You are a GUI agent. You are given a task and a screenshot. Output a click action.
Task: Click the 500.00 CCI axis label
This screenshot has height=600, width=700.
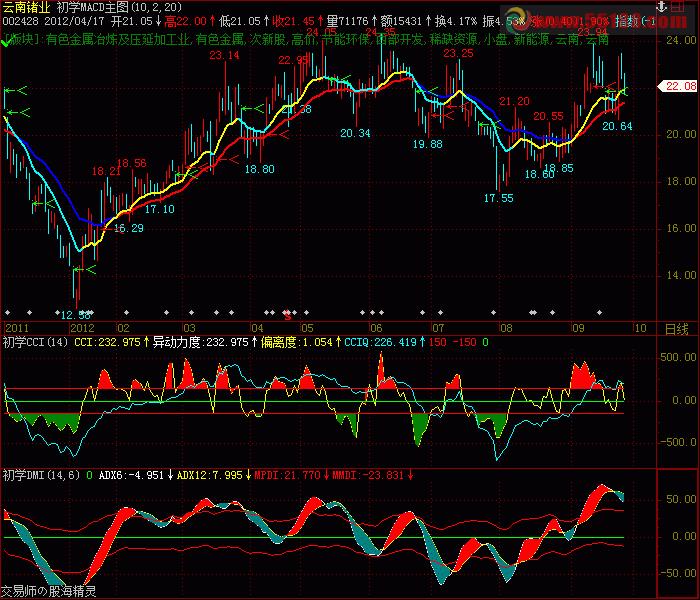tap(679, 357)
